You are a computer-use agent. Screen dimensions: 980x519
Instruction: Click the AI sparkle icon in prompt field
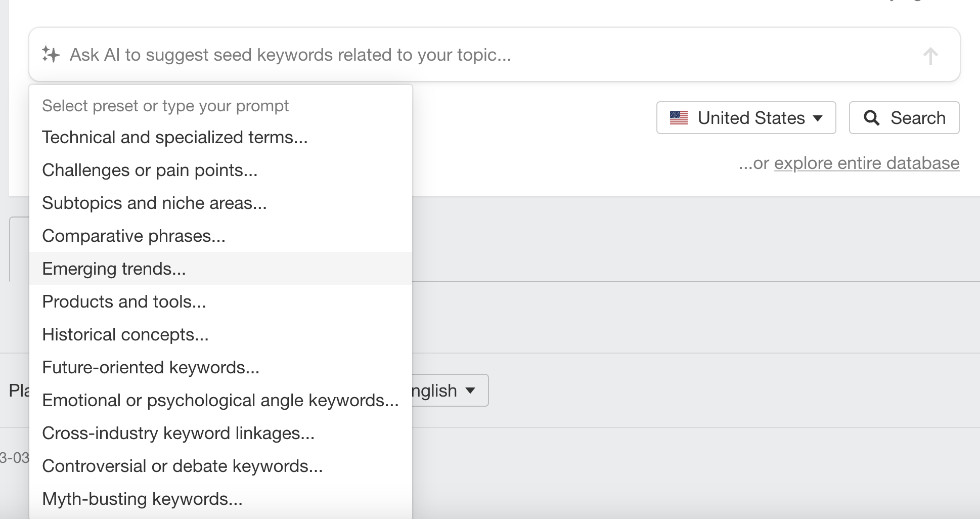click(x=50, y=54)
